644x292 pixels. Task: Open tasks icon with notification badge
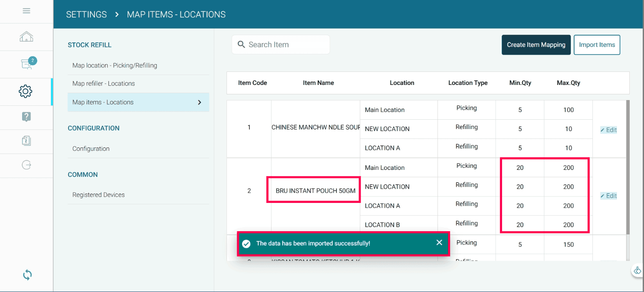(x=27, y=64)
